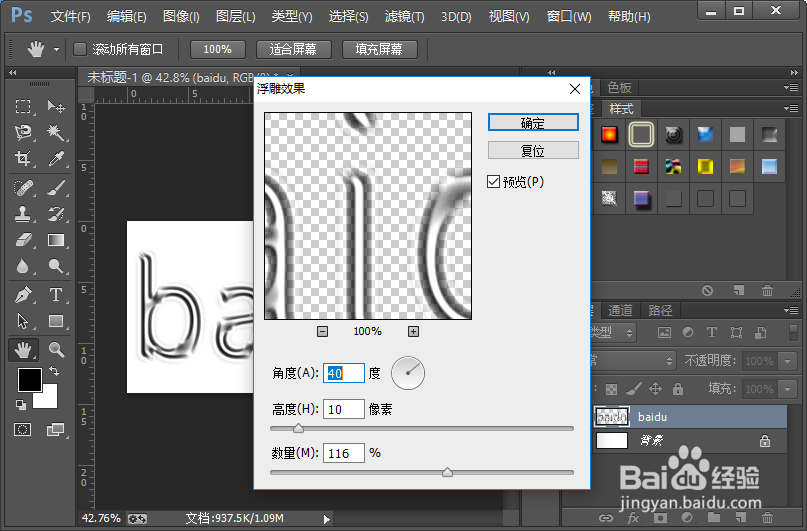
Task: Click the 填充屏幕 button
Action: click(379, 49)
